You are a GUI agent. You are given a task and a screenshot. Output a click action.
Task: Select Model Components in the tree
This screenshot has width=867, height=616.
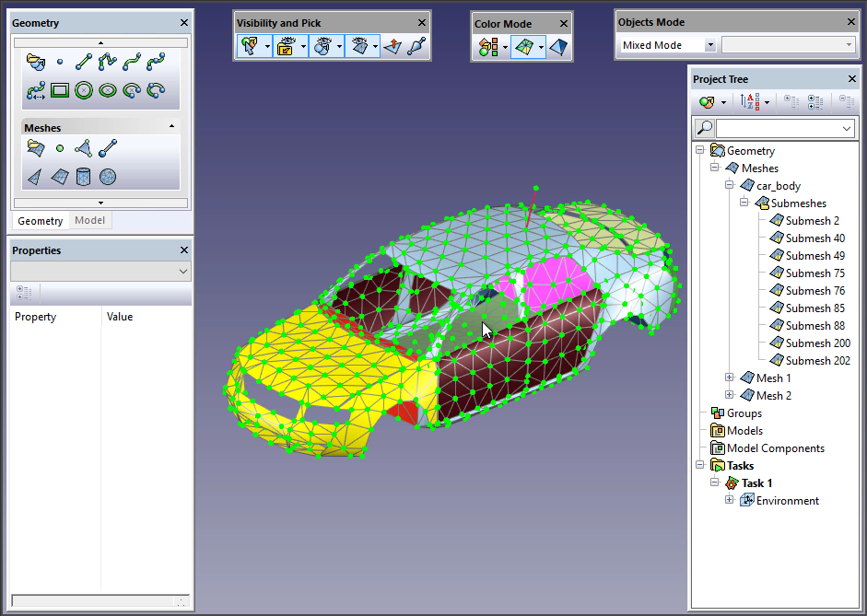pos(775,448)
